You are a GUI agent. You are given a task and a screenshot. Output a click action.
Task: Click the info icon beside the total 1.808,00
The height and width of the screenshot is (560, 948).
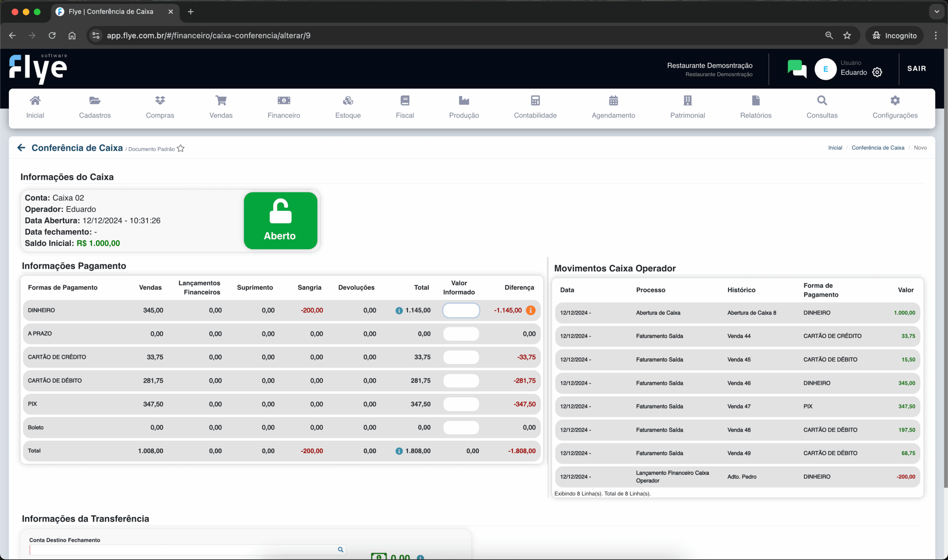pyautogui.click(x=399, y=451)
